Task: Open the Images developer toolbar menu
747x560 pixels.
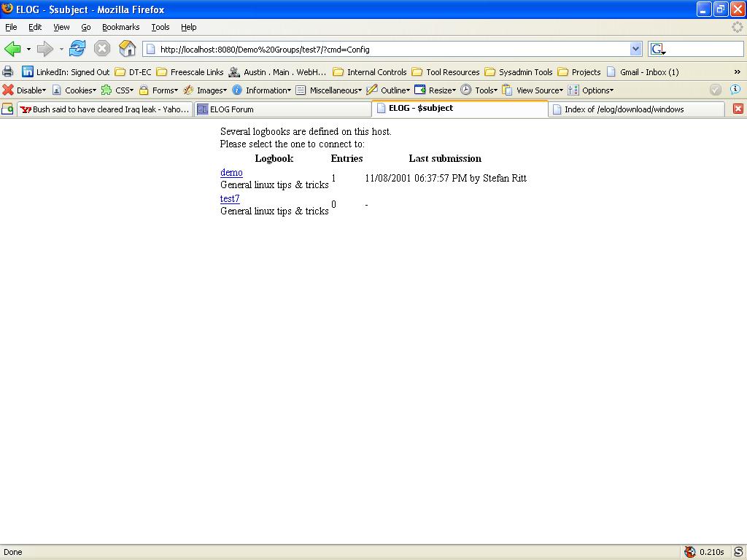Action: pyautogui.click(x=205, y=90)
